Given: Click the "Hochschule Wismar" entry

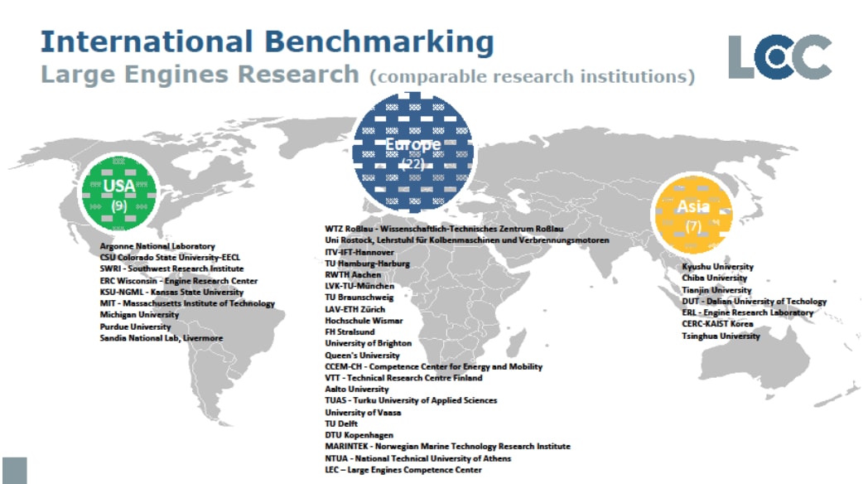Looking at the screenshot, I should (364, 321).
